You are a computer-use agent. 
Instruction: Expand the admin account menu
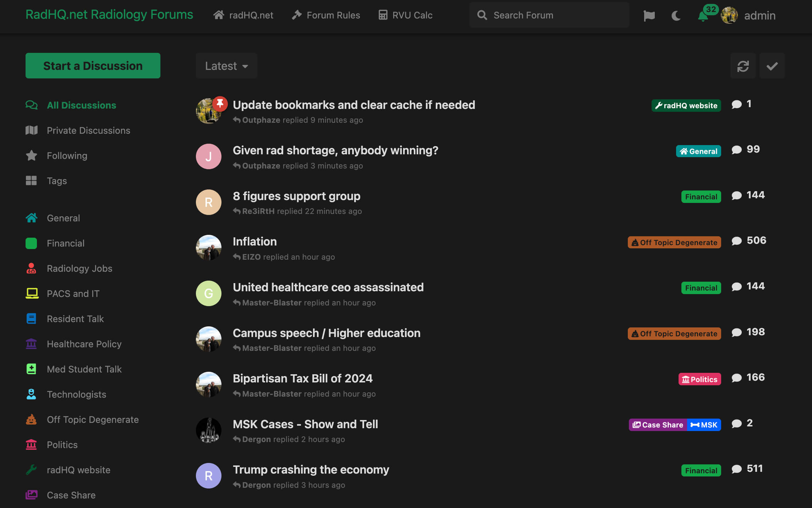click(x=748, y=15)
